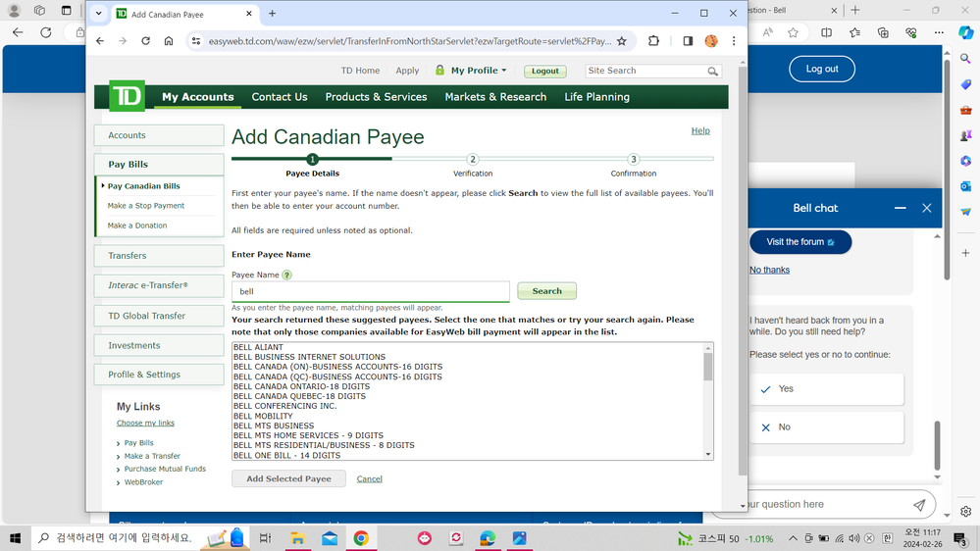Click the Search payee button
The image size is (980, 551).
coord(546,291)
